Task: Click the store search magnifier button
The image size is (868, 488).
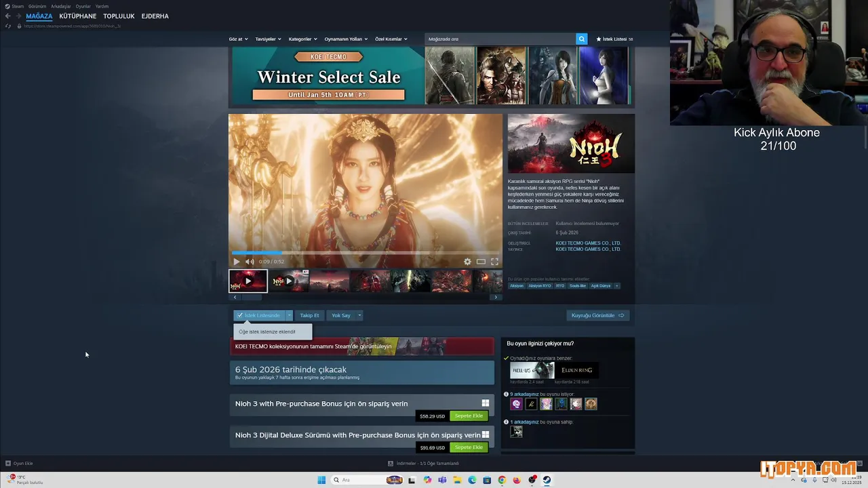Action: coord(581,39)
